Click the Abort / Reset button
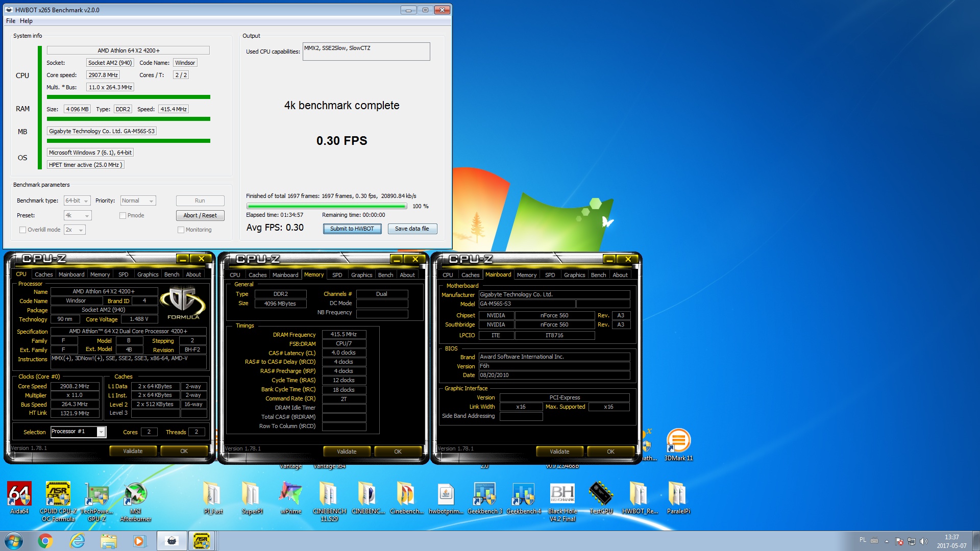 tap(200, 216)
